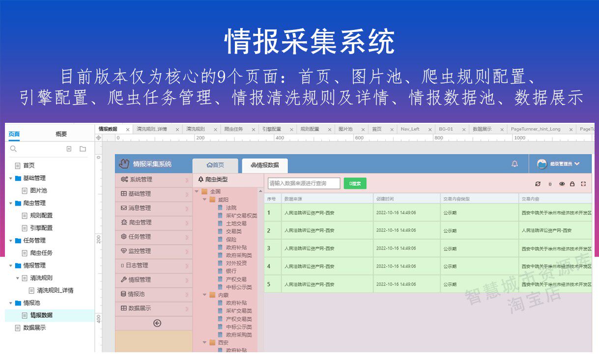
Task: Switch to the 首页 tab in the prototype
Action: pyautogui.click(x=215, y=166)
